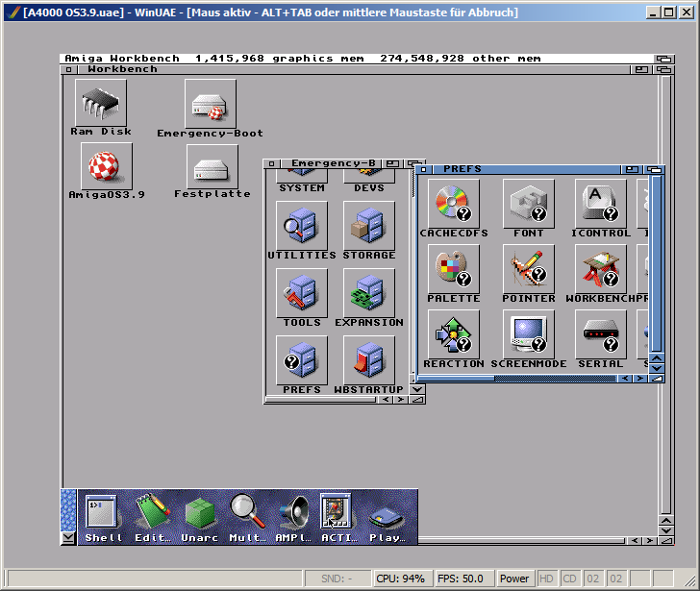Click the Workbench window zoom gadget

click(x=641, y=69)
